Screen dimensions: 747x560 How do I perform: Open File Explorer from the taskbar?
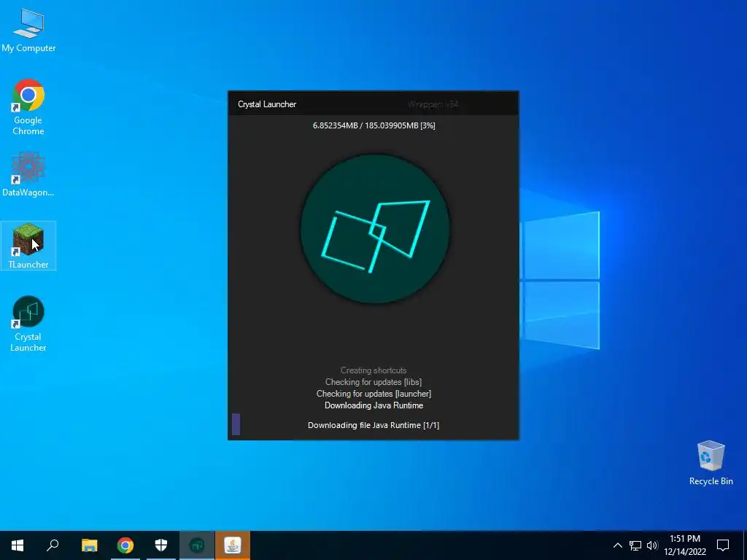[89, 545]
